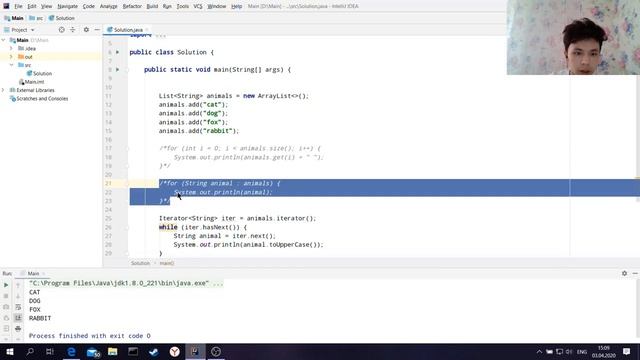Screen dimensions: 640x360
Task: Click run gutter icon beside main method
Action: [118, 69]
